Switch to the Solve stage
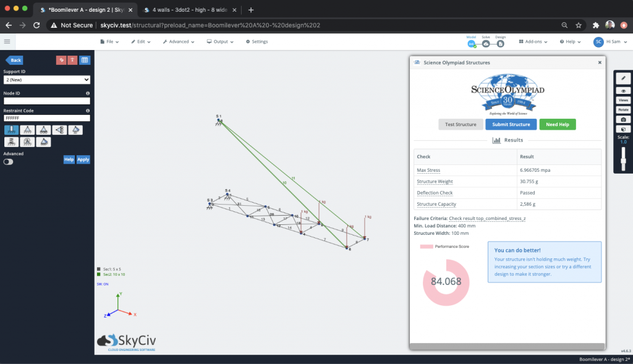 pos(486,44)
